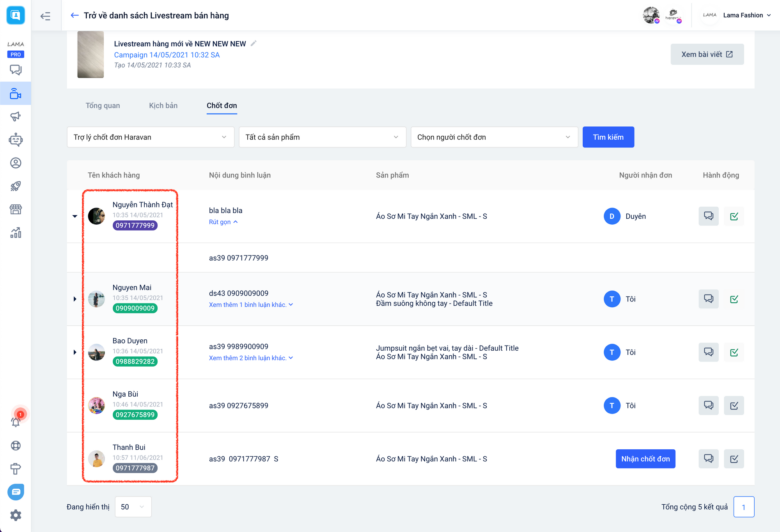Open chat with Nguyễn Thành Đạt row

click(x=708, y=216)
